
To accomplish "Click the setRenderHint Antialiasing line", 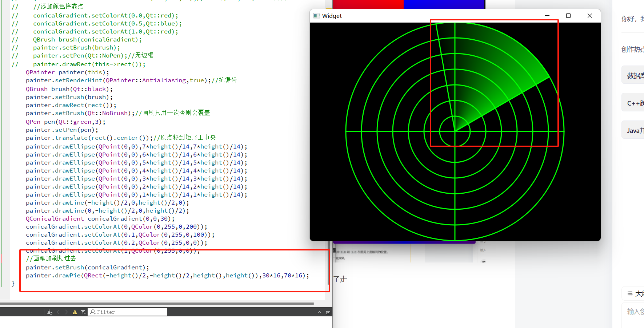I will [x=131, y=80].
